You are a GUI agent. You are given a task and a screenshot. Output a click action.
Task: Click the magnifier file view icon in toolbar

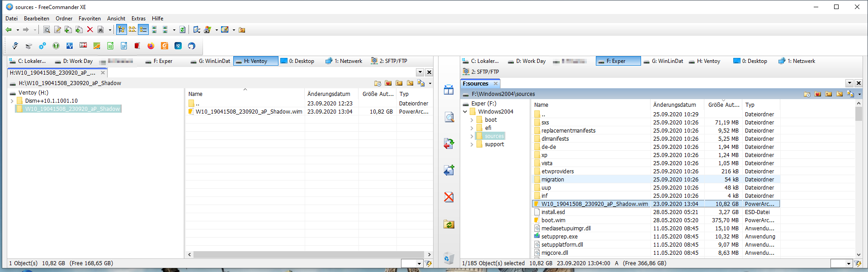coord(47,30)
